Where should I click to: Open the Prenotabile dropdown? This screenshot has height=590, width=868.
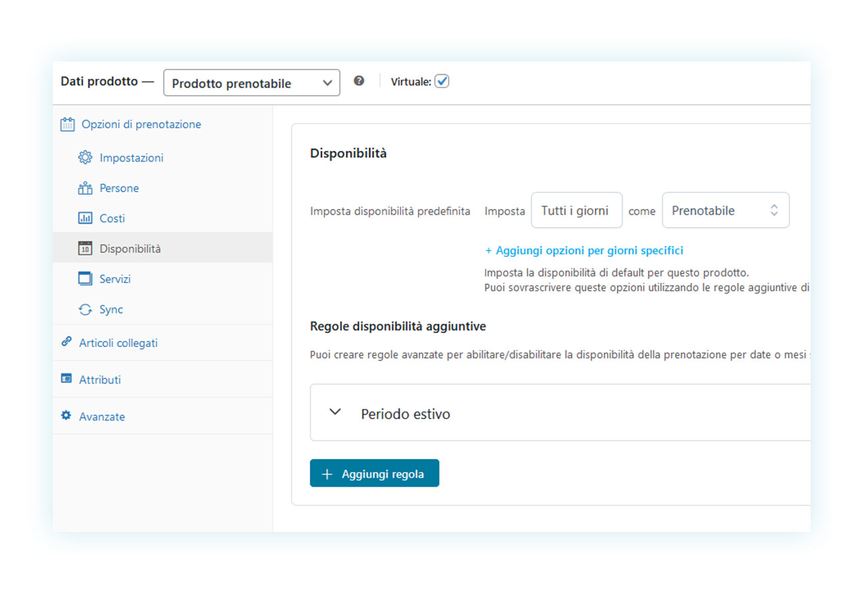(x=726, y=211)
